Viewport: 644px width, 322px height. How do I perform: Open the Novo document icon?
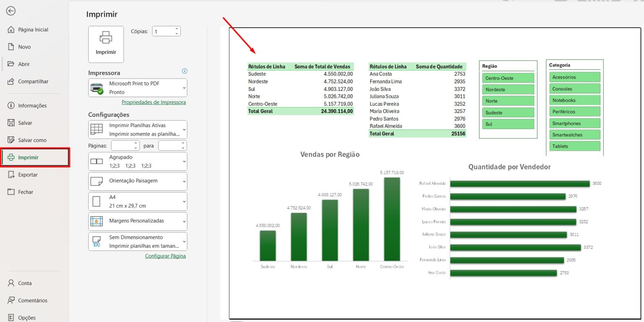[10, 47]
